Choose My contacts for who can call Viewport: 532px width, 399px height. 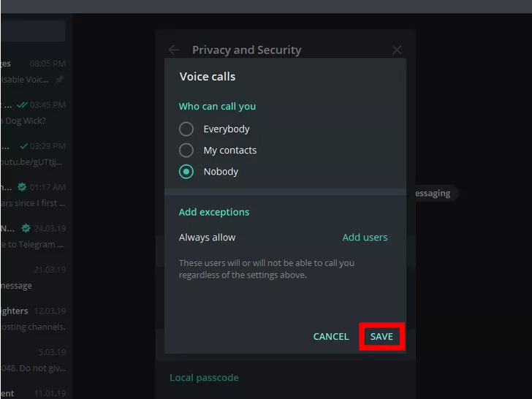pyautogui.click(x=187, y=151)
